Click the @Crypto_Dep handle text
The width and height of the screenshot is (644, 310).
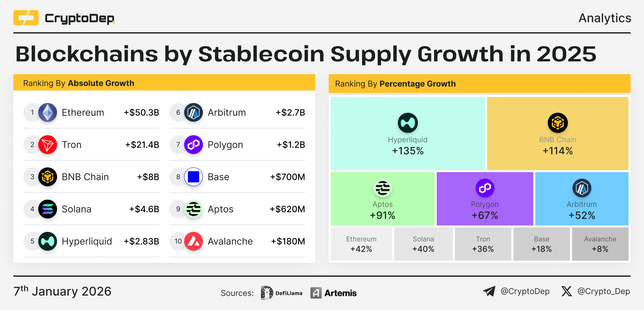click(603, 291)
